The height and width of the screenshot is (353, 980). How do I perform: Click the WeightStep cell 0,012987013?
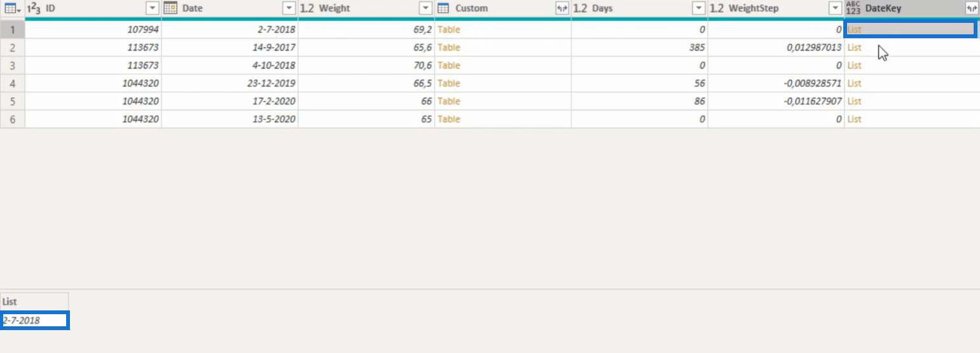point(776,48)
